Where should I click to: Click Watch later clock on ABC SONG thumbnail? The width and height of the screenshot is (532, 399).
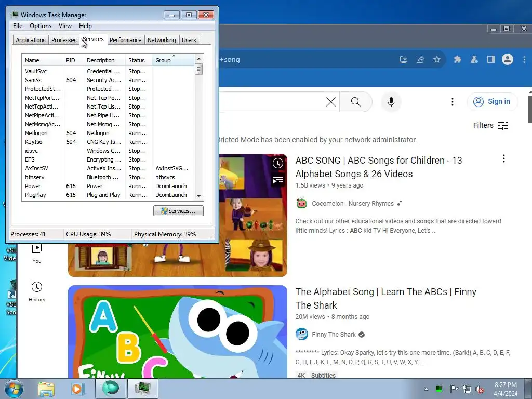click(x=278, y=163)
